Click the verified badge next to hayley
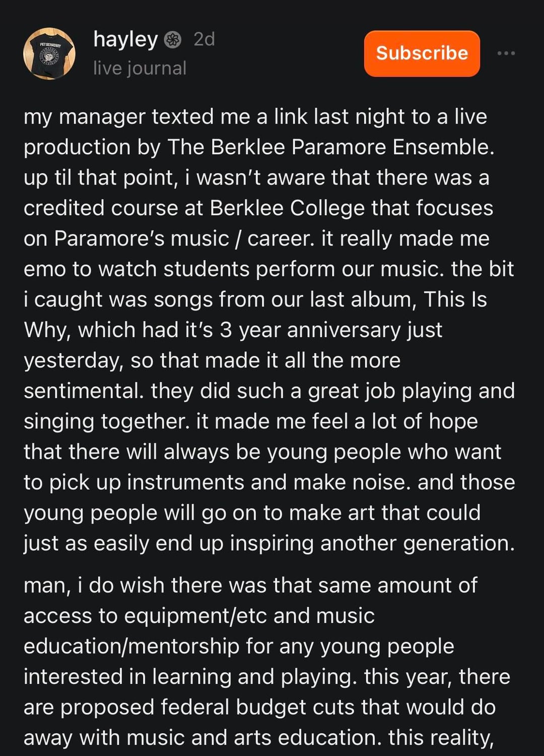This screenshot has height=756, width=544. [x=173, y=39]
